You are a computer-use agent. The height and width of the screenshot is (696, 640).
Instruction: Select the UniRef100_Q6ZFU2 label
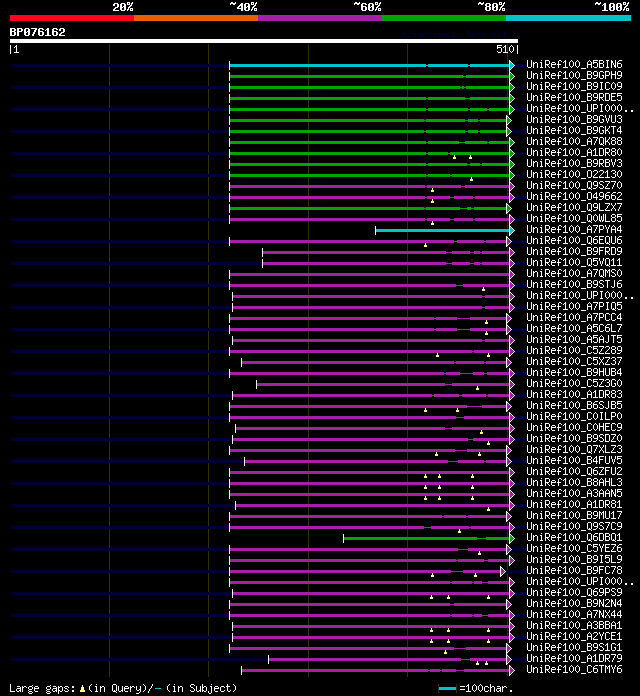click(574, 471)
